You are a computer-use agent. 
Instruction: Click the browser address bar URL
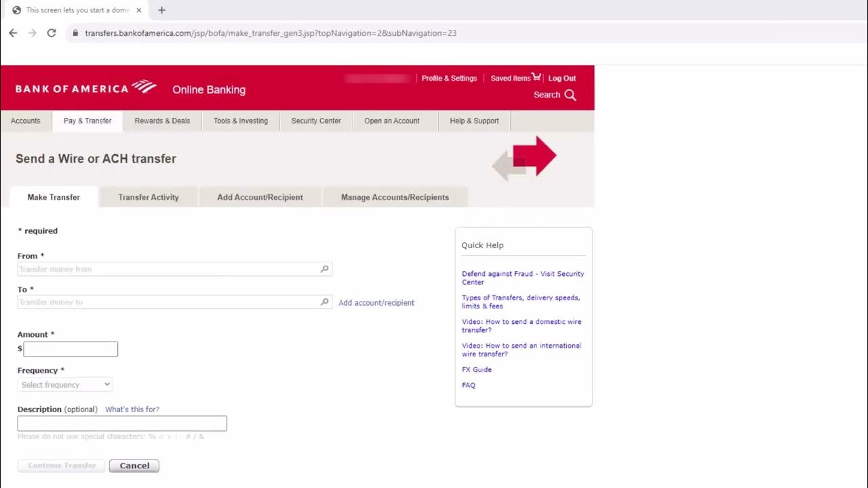(271, 33)
